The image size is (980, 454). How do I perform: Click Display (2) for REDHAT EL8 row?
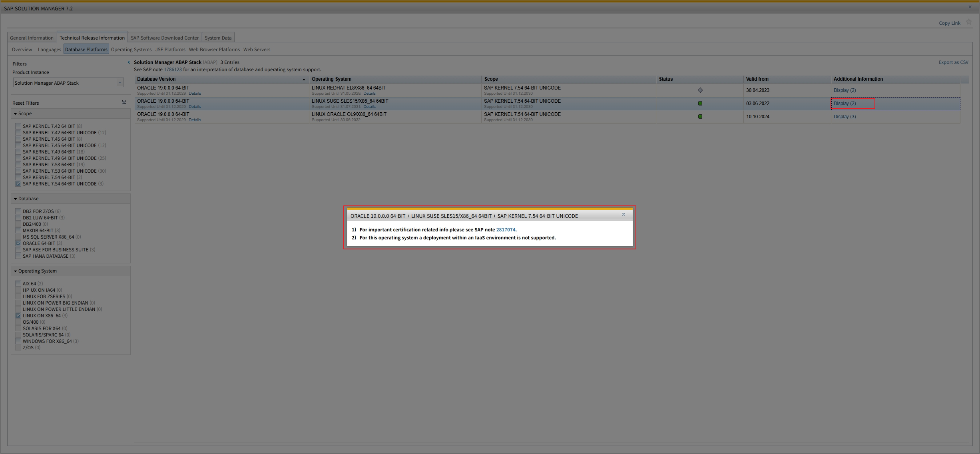(845, 90)
